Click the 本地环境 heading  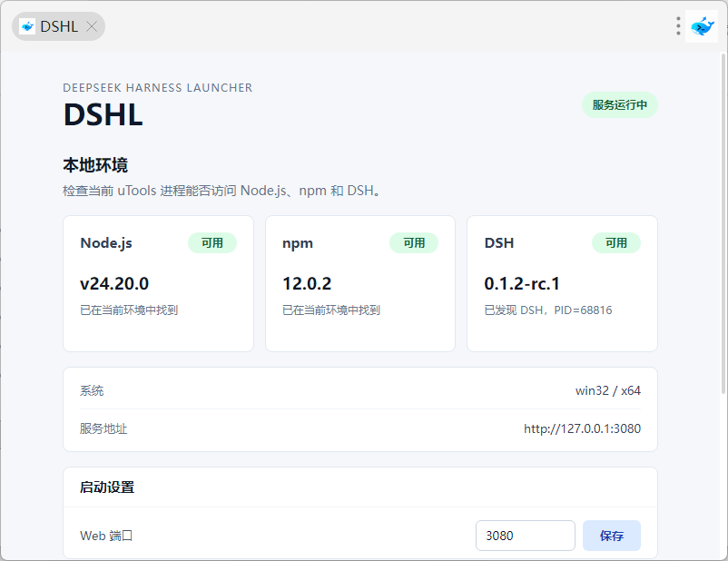click(x=95, y=165)
